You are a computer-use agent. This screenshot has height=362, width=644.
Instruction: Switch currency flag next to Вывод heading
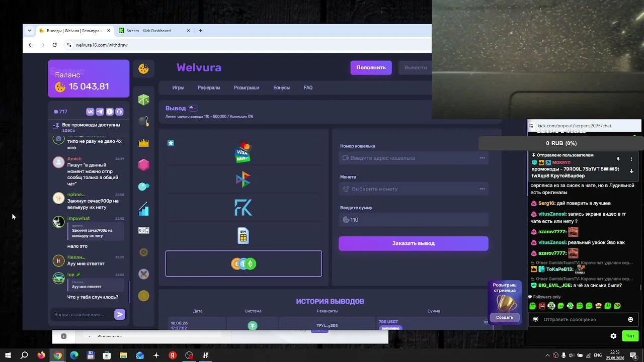[193, 108]
